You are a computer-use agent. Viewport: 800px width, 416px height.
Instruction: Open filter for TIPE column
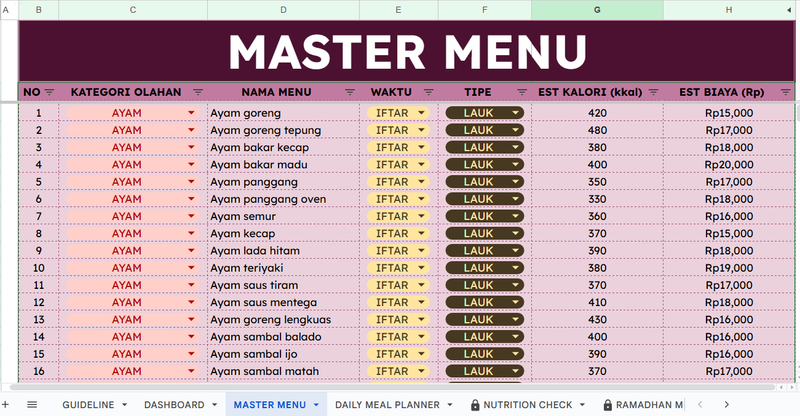pyautogui.click(x=522, y=92)
